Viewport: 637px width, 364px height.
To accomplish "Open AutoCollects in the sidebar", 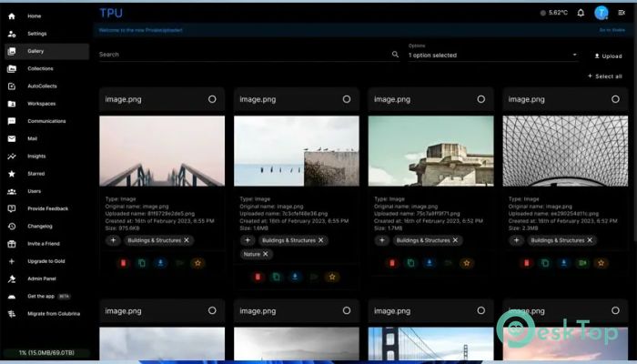I will pos(46,86).
